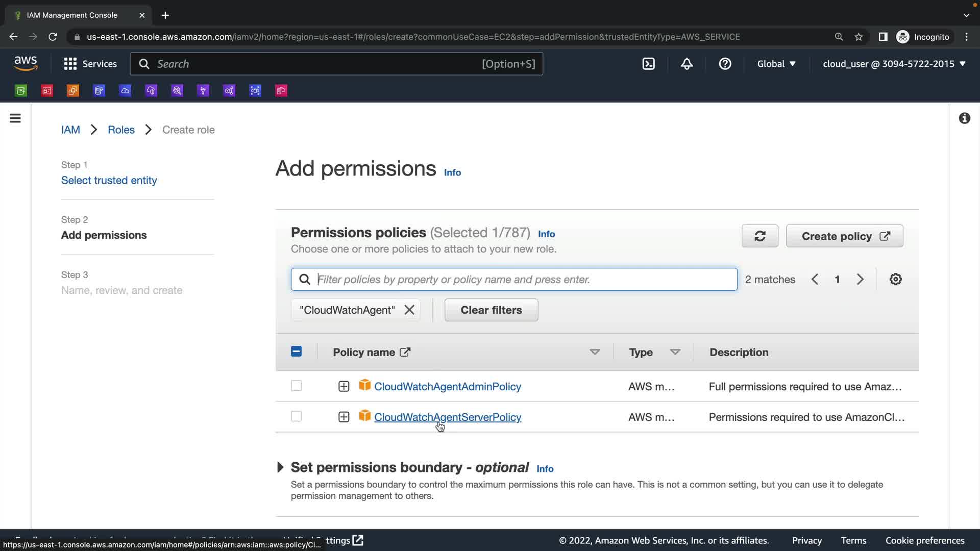Viewport: 980px width, 551px height.
Task: Expand Set permissions boundary section
Action: [x=280, y=467]
